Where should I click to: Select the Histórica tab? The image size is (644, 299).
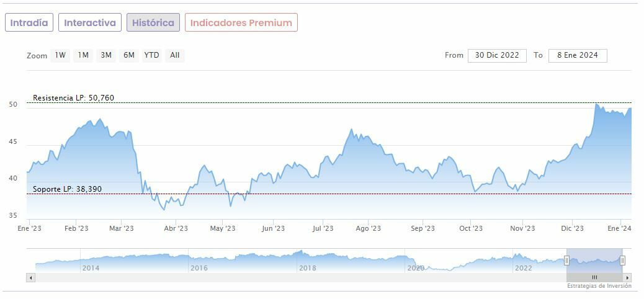pos(153,23)
